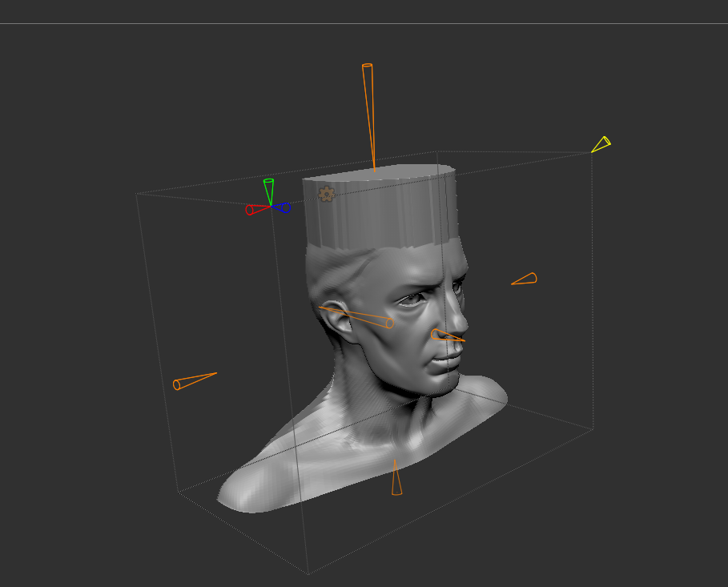This screenshot has height=587, width=728.
Task: Click the green Y-axis cone on the gizmo
Action: point(269,191)
